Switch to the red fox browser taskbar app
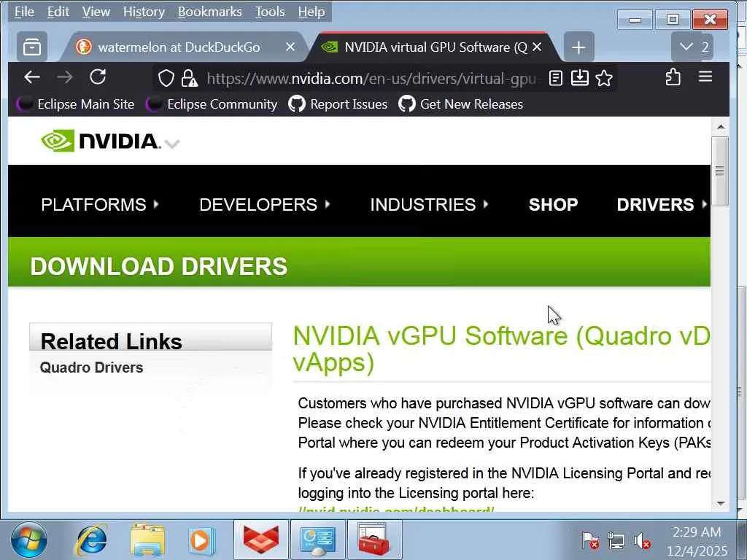This screenshot has height=560, width=747. click(x=260, y=540)
